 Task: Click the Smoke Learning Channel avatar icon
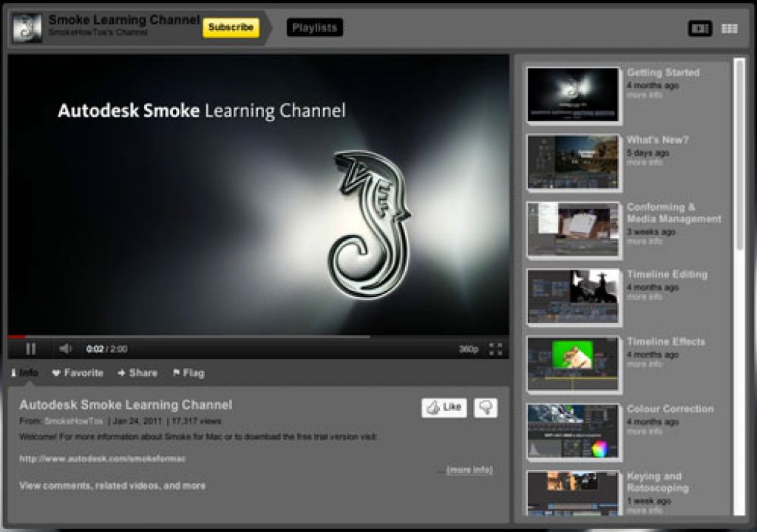coord(27,28)
